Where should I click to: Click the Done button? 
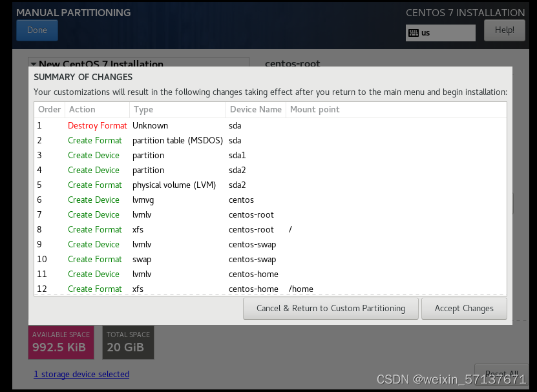coord(37,30)
